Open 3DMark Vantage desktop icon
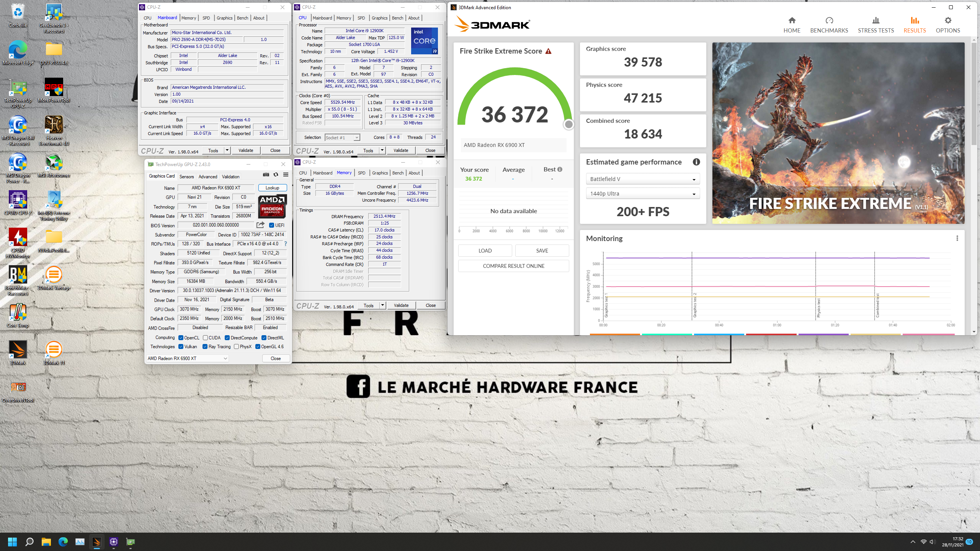 (x=54, y=278)
